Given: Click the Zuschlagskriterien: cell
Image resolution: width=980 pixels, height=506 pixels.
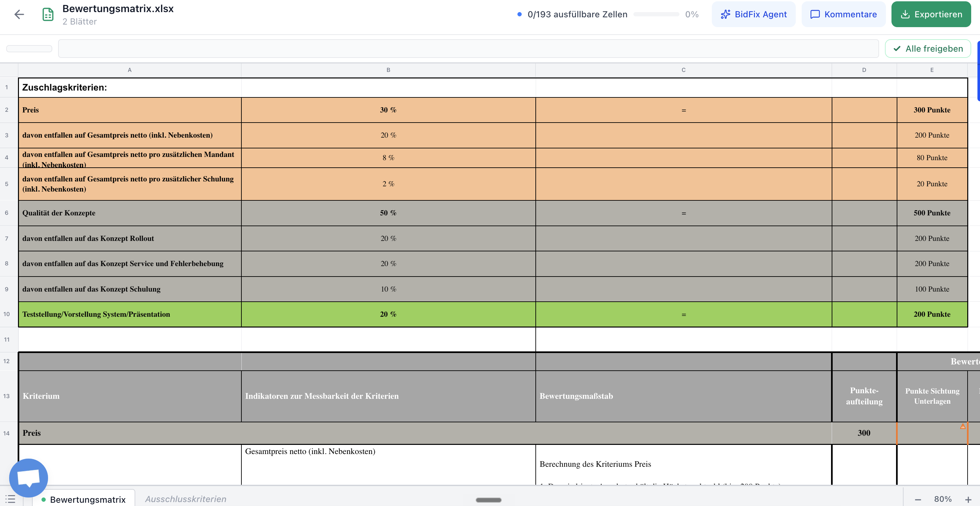Looking at the screenshot, I should pyautogui.click(x=130, y=88).
